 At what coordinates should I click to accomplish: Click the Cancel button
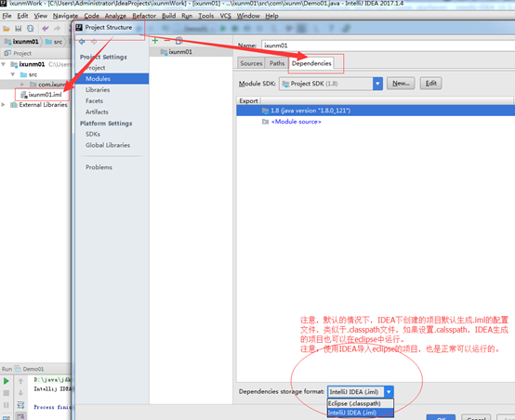click(476, 417)
